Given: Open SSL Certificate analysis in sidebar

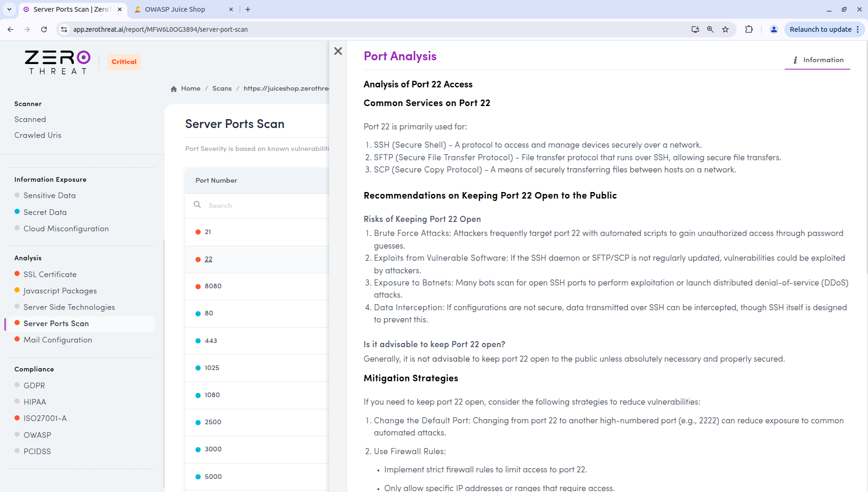Looking at the screenshot, I should coord(50,274).
